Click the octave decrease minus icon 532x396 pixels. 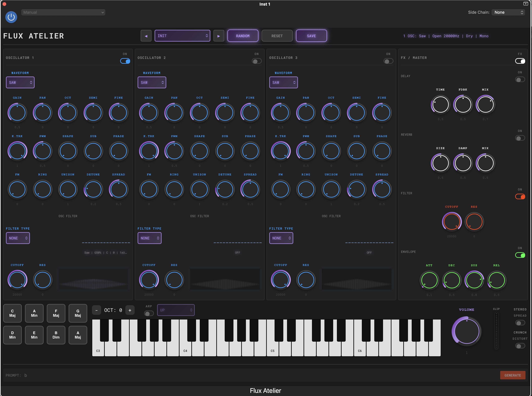point(97,310)
